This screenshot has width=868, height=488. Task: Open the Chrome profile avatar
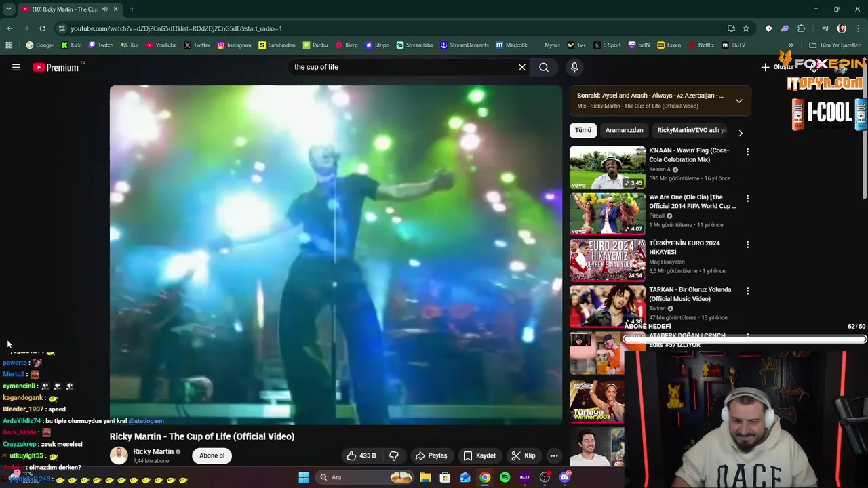842,28
